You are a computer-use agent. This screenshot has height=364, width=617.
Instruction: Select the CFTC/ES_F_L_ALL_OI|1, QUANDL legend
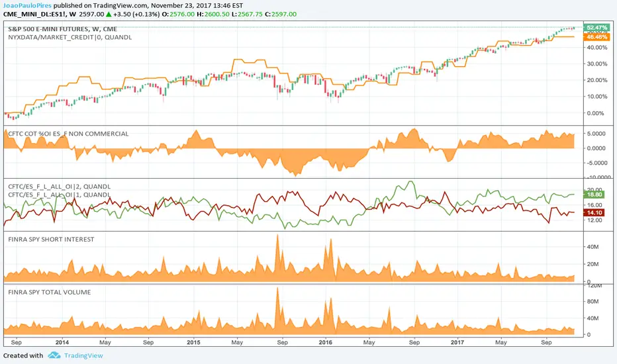click(60, 195)
